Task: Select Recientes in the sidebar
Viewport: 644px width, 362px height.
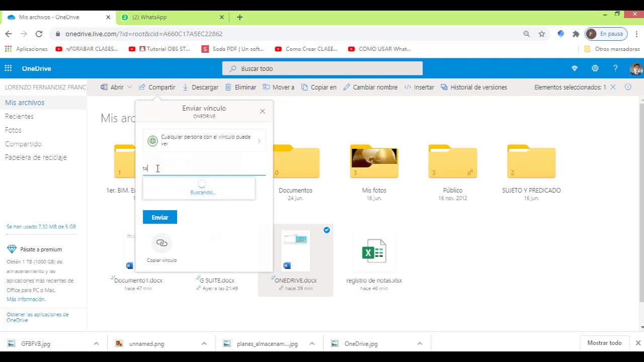Action: pos(19,116)
